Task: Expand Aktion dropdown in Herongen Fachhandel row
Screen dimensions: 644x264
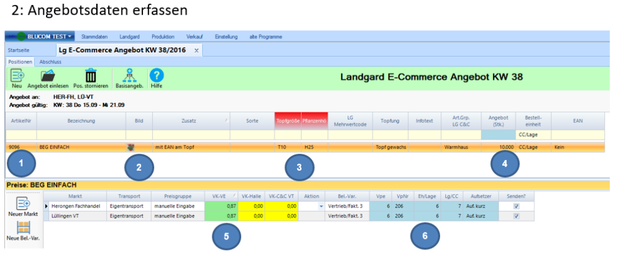Action: (323, 206)
